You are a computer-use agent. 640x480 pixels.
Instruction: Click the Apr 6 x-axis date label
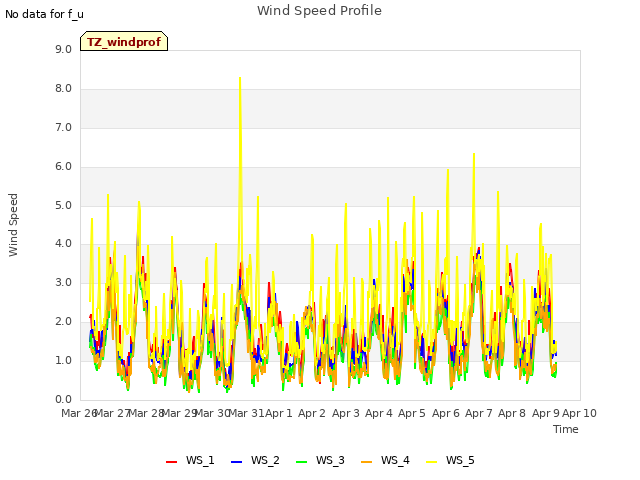[x=446, y=413]
